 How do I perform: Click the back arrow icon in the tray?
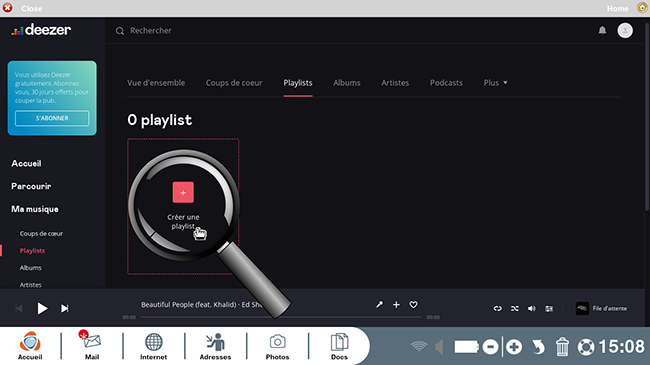[538, 347]
